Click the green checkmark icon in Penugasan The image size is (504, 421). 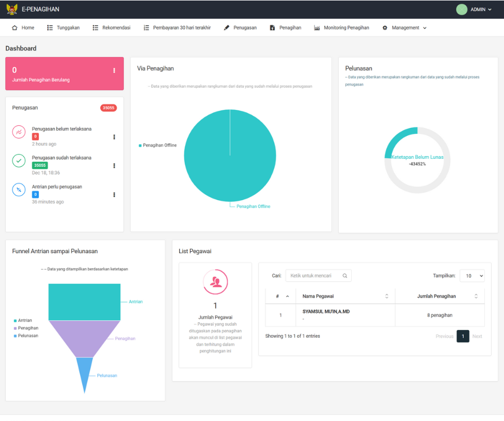[x=19, y=161]
